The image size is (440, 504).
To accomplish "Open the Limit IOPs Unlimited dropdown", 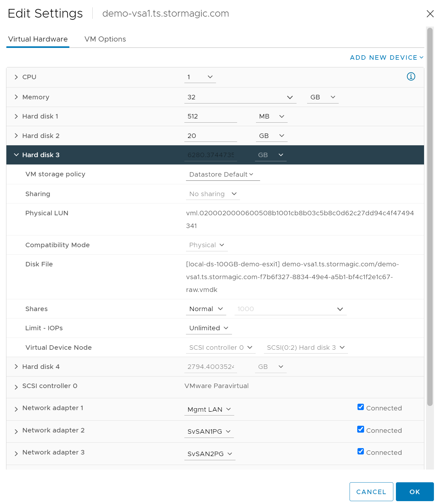I will (x=209, y=328).
